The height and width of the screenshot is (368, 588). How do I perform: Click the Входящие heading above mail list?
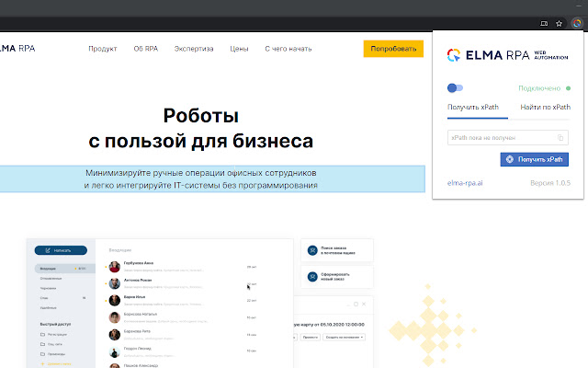(x=120, y=250)
